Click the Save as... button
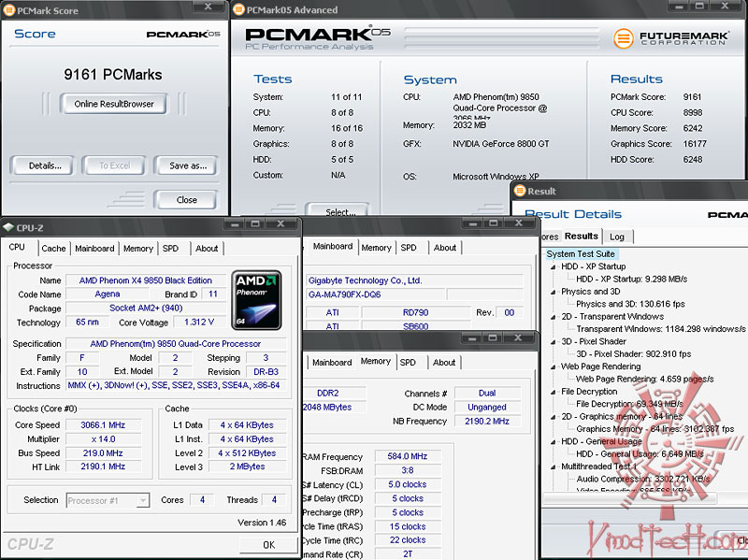 (x=188, y=165)
